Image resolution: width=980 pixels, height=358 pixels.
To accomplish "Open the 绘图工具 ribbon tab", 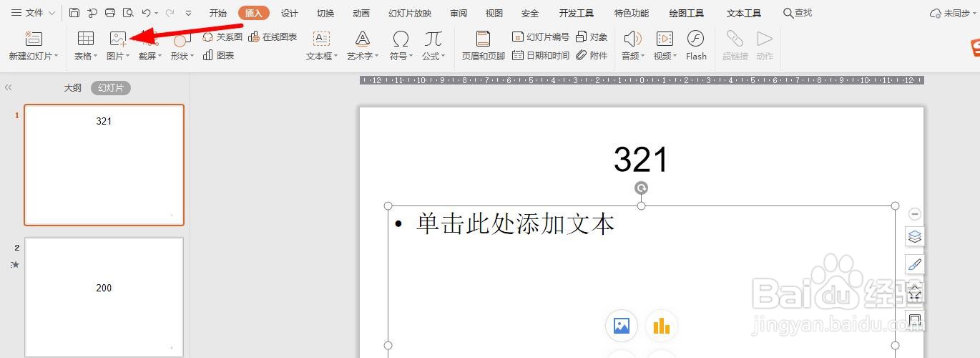I will [x=687, y=13].
